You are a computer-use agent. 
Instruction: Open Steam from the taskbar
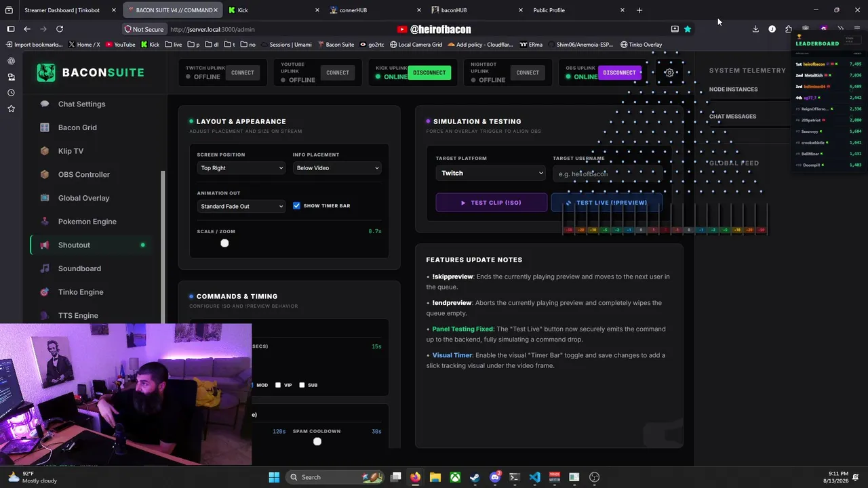tap(475, 477)
